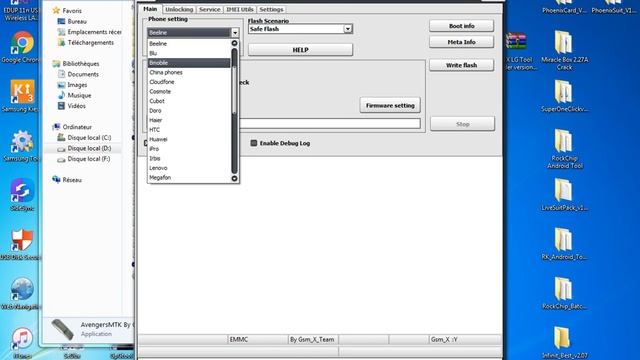Choose China phones from brand list

pos(189,72)
